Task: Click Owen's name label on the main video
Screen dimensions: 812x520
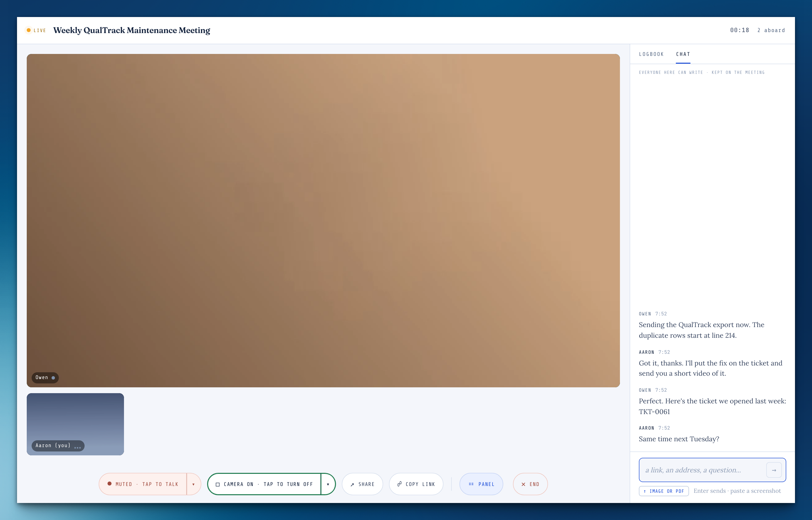Action: tap(45, 378)
